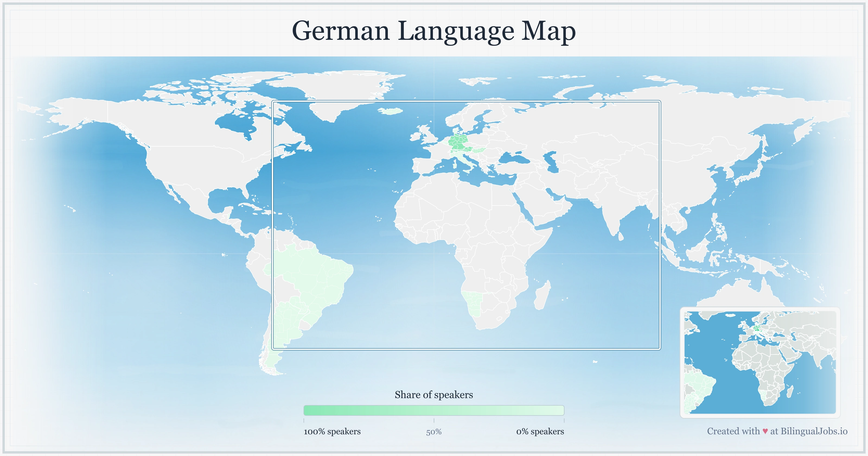Click the 50% mark on the gradient legend
868x456 pixels.
tap(434, 411)
